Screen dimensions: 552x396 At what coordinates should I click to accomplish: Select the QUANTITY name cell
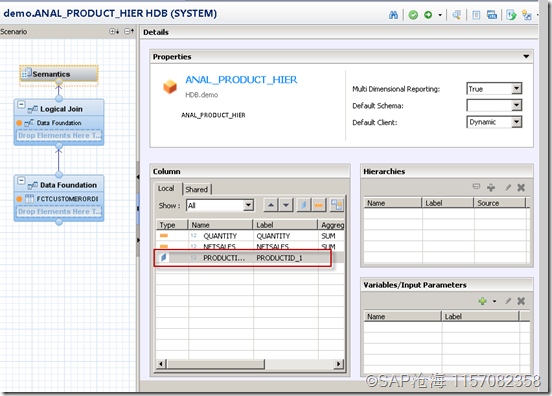tap(220, 236)
